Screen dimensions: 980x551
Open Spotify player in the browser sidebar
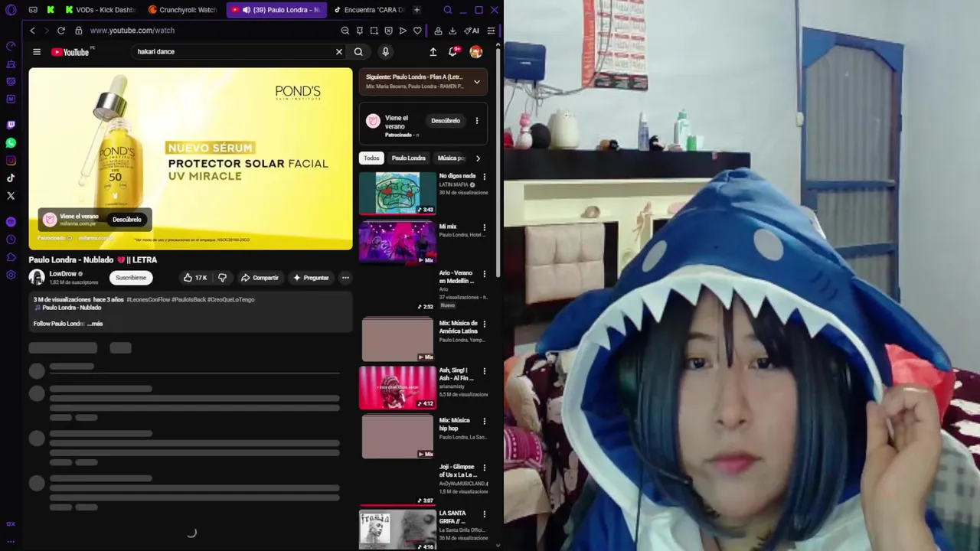click(x=11, y=222)
